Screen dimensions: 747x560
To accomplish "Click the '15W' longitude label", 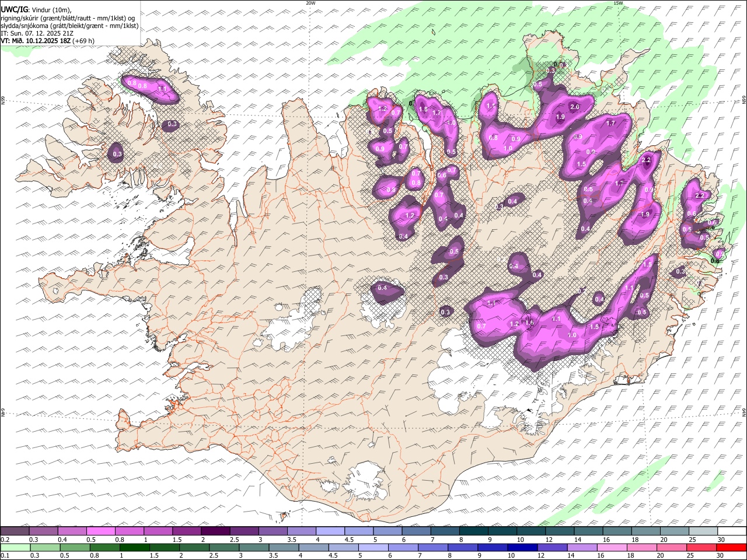I will tap(618, 3).
